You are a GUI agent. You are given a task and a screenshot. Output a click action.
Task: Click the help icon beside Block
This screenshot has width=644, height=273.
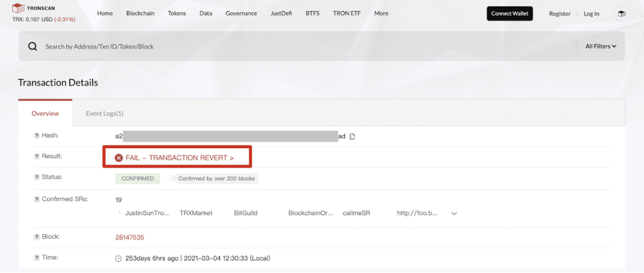[x=37, y=237]
